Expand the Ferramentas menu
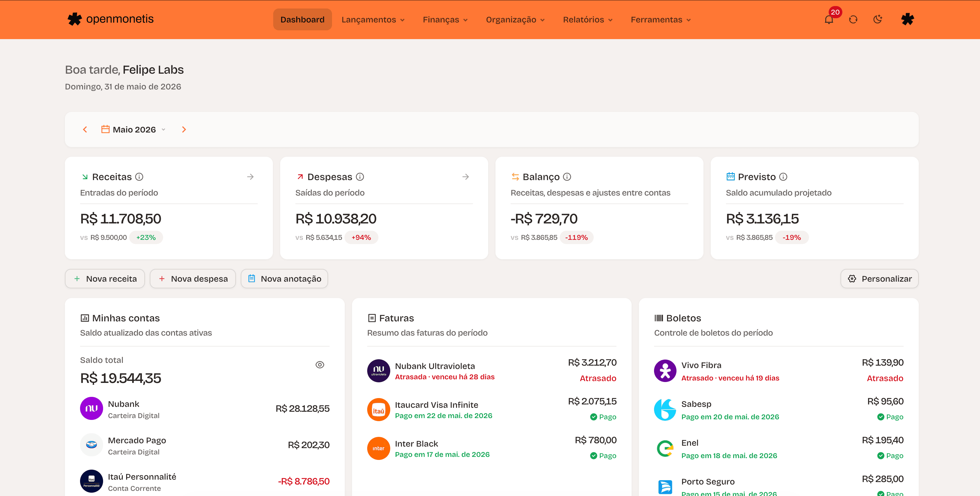Screen dimensions: 980x496 [660, 19]
